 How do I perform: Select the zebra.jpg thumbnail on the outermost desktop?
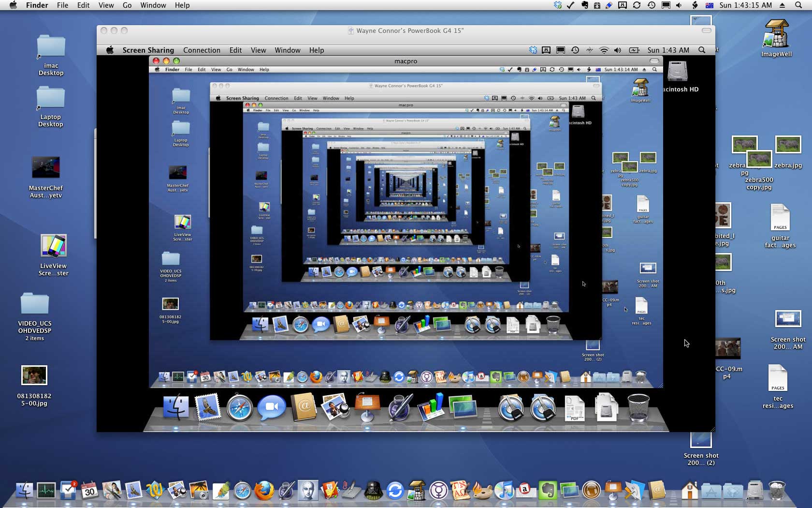coord(788,152)
